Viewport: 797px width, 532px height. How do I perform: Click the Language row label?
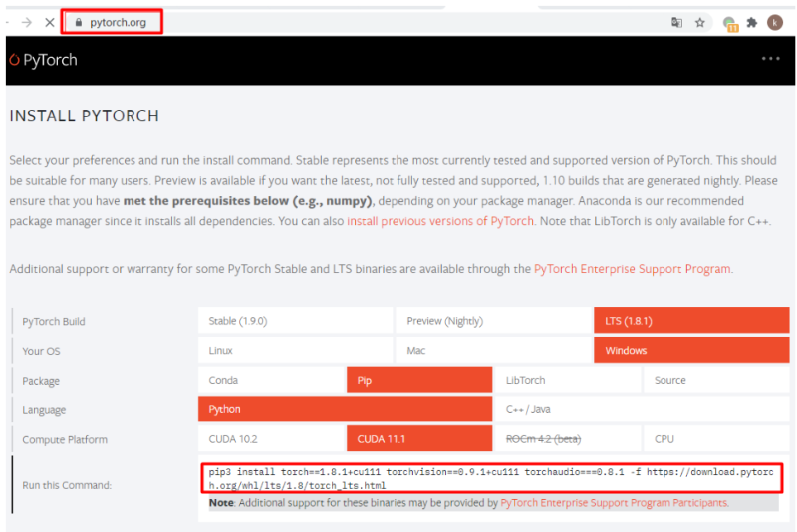coord(44,410)
